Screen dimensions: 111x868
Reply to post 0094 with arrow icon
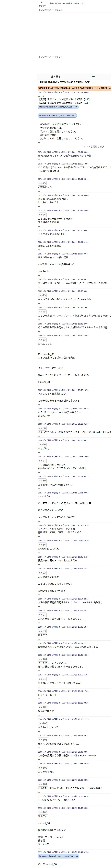coord(39,537)
